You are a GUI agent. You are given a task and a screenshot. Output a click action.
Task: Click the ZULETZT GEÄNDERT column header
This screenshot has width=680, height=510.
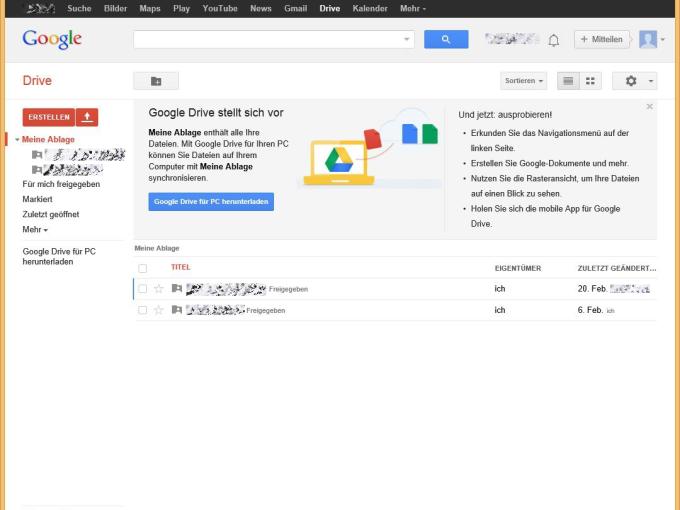click(x=617, y=268)
